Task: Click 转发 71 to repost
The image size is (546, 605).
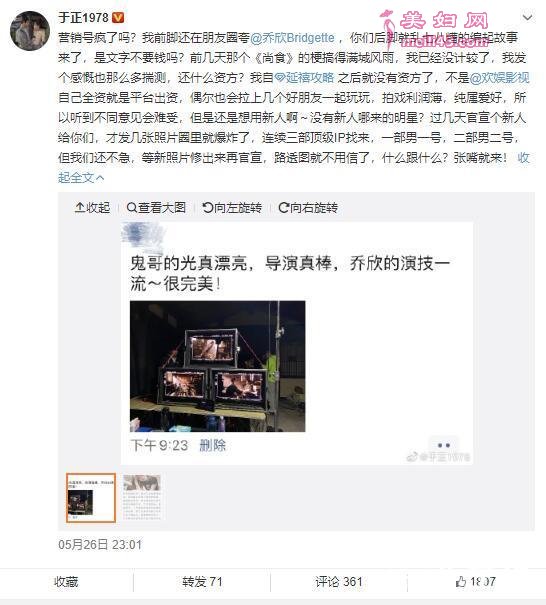Action: pyautogui.click(x=202, y=581)
